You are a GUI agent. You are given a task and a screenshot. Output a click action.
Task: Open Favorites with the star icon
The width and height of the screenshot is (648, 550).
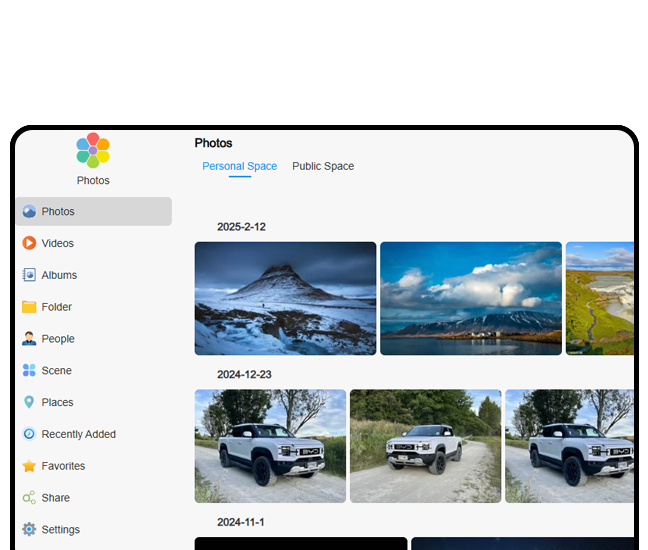[29, 466]
